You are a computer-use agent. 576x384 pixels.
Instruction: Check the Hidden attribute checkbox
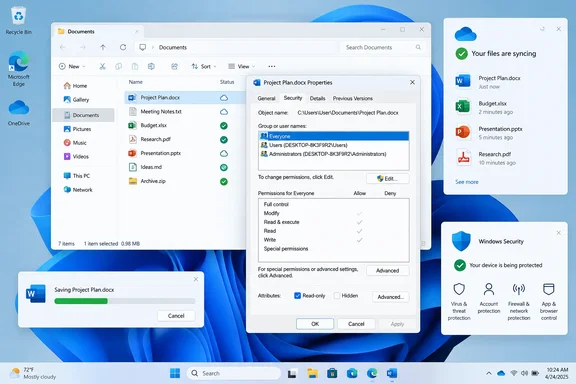(336, 296)
